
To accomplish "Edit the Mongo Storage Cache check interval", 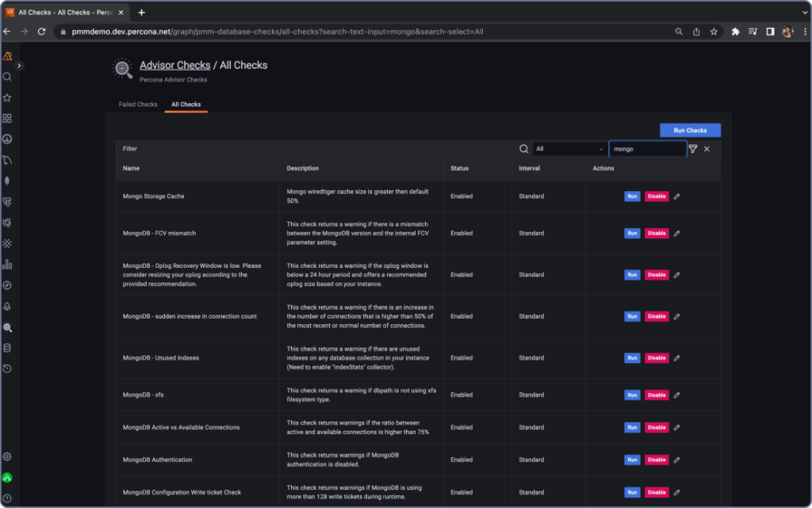I will point(677,197).
